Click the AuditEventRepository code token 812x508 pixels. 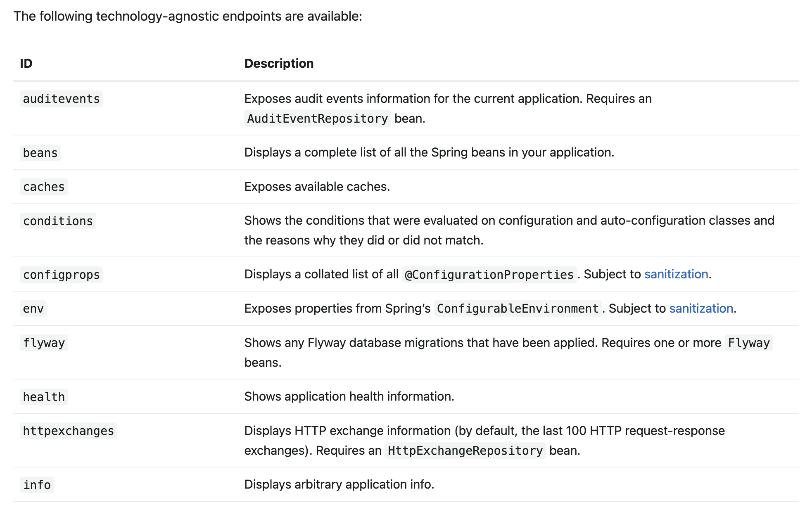coord(317,119)
